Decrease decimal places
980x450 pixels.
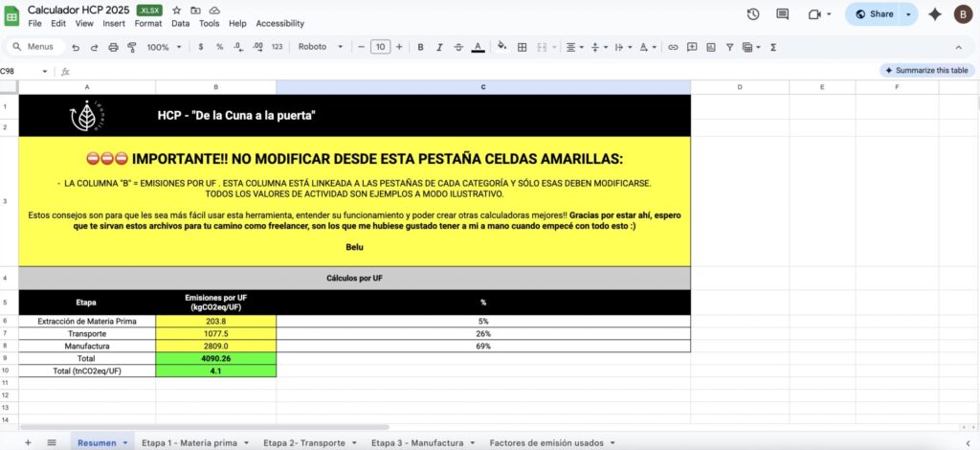(x=238, y=47)
